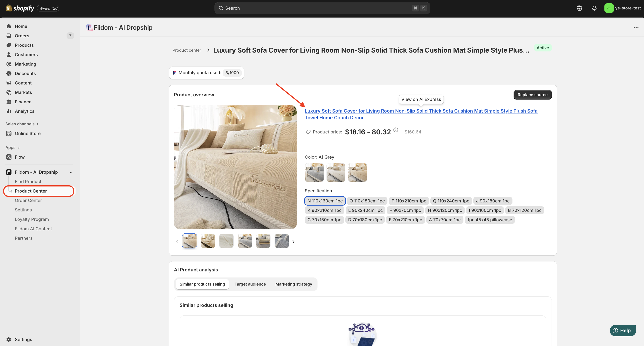Open Settings gear at bottom of sidebar
This screenshot has height=346, width=644.
click(9, 339)
